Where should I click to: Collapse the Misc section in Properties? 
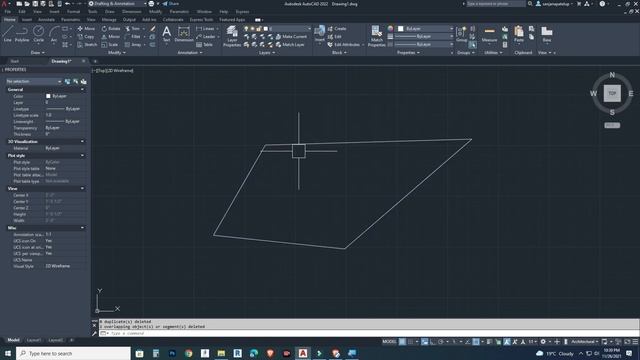[82, 228]
